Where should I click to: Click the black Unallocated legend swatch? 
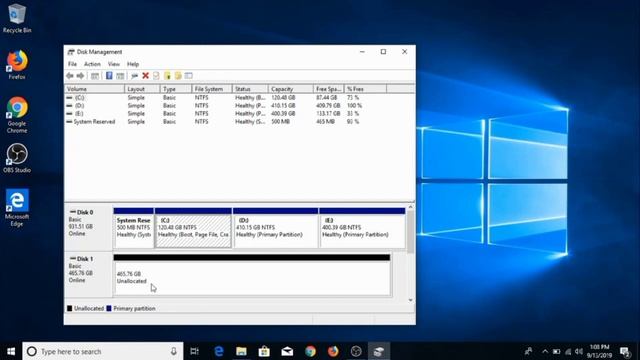pyautogui.click(x=69, y=309)
